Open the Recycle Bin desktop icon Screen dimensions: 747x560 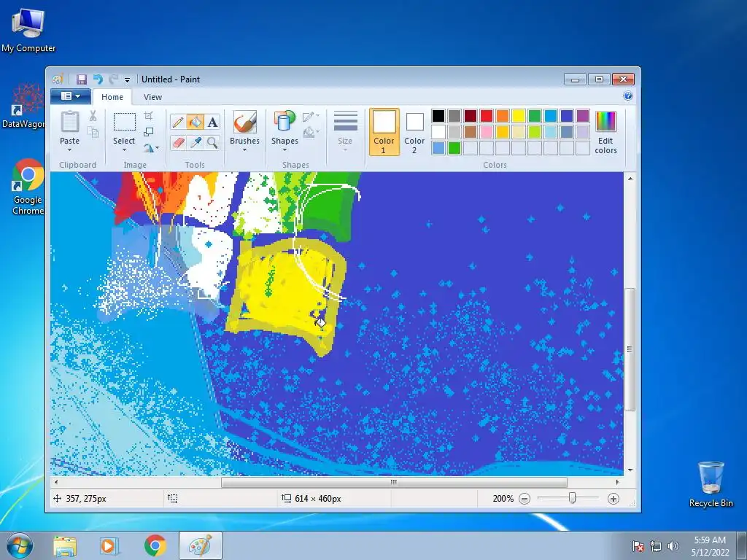(711, 483)
